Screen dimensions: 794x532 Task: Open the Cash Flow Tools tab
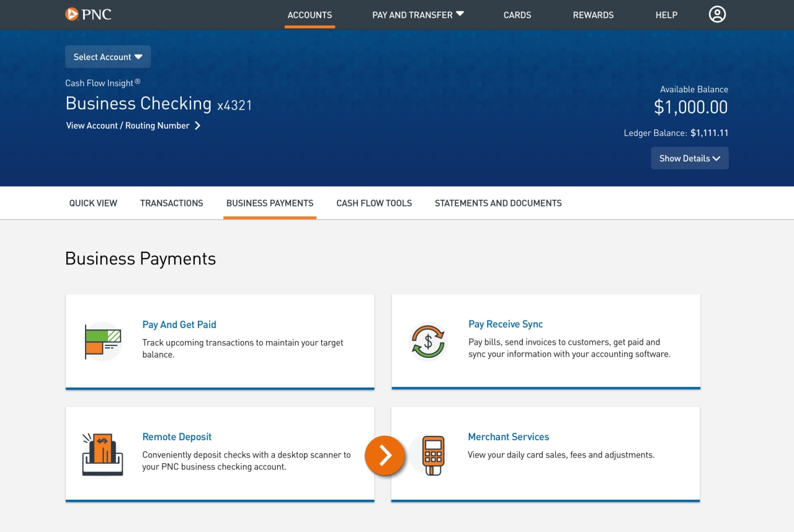coord(373,203)
